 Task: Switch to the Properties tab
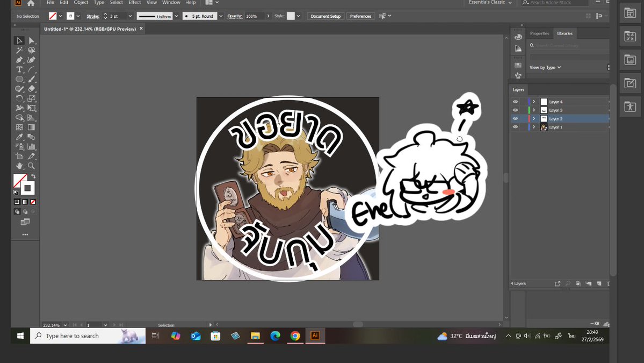pyautogui.click(x=539, y=33)
